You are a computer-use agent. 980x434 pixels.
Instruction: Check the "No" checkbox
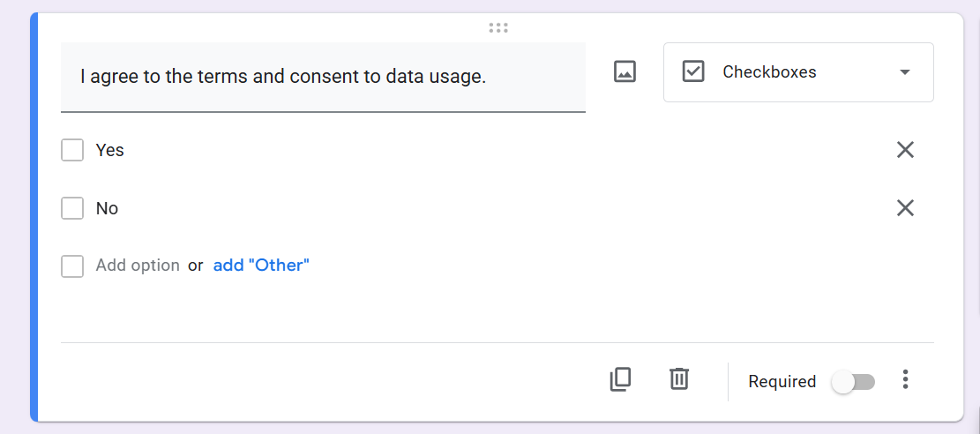[x=72, y=208]
